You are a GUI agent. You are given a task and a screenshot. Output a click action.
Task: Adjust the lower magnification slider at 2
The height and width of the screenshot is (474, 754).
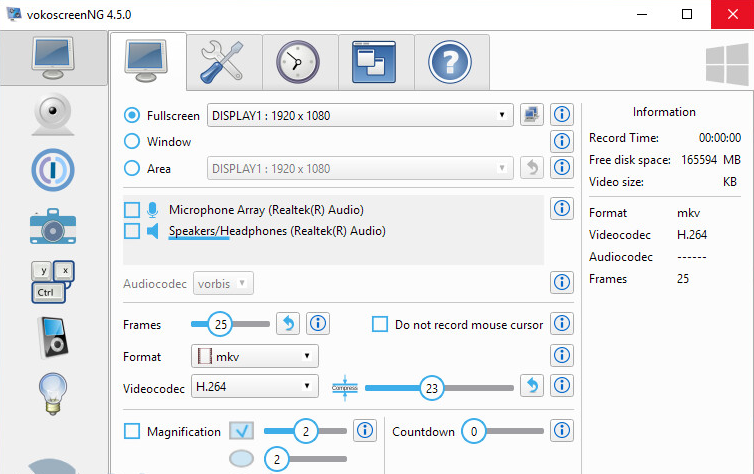point(276,459)
